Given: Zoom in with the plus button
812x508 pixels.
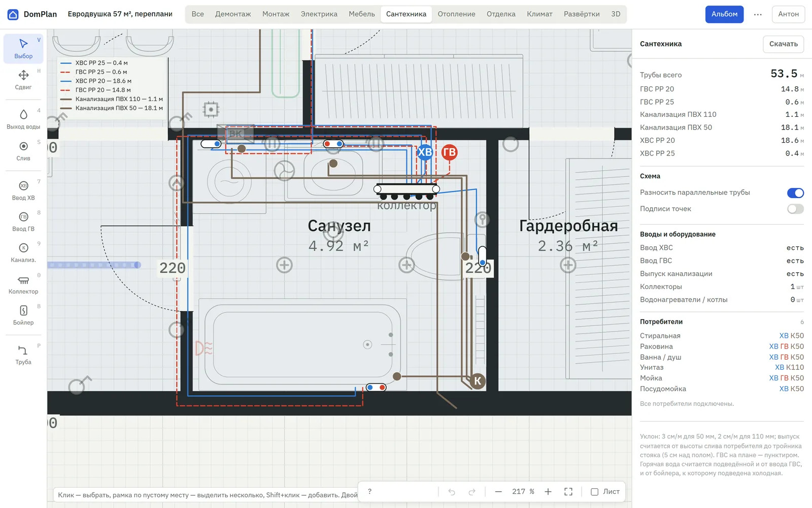Looking at the screenshot, I should pos(548,492).
